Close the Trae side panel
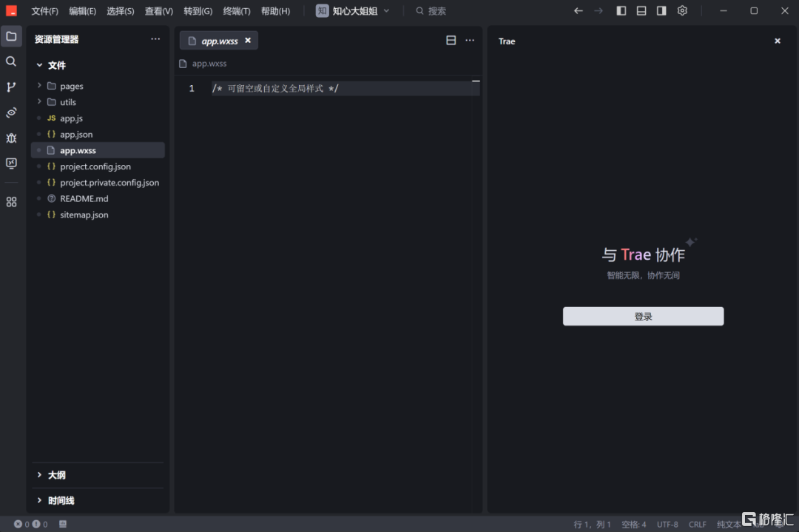The width and height of the screenshot is (799, 532). coord(778,41)
